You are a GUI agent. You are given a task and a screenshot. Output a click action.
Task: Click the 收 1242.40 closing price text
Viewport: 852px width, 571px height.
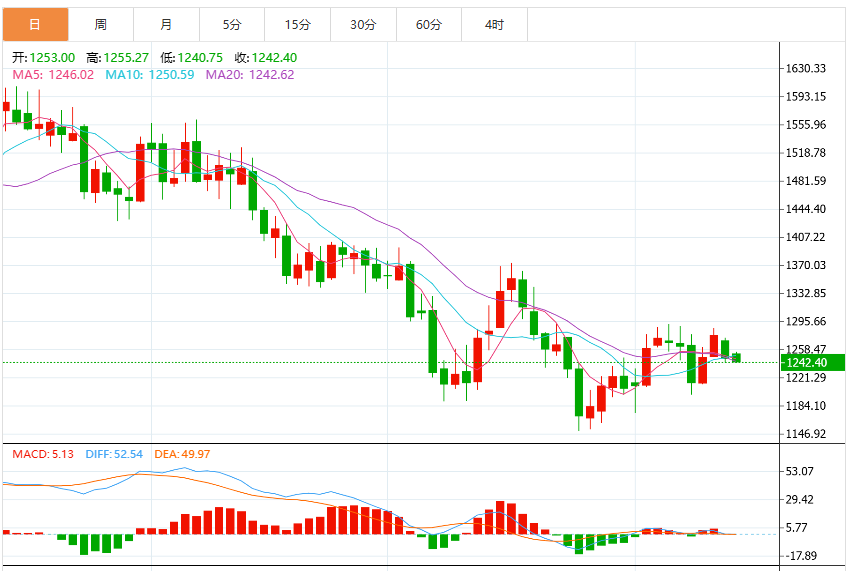266,58
